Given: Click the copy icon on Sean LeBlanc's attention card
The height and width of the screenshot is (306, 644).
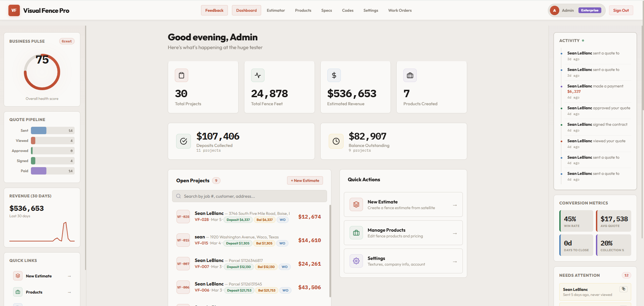Looking at the screenshot, I should (624, 289).
